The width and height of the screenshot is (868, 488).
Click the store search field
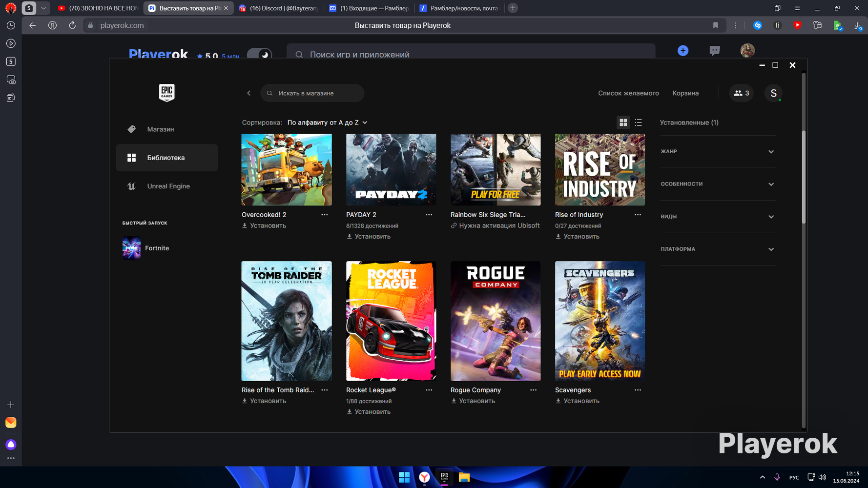(x=312, y=93)
